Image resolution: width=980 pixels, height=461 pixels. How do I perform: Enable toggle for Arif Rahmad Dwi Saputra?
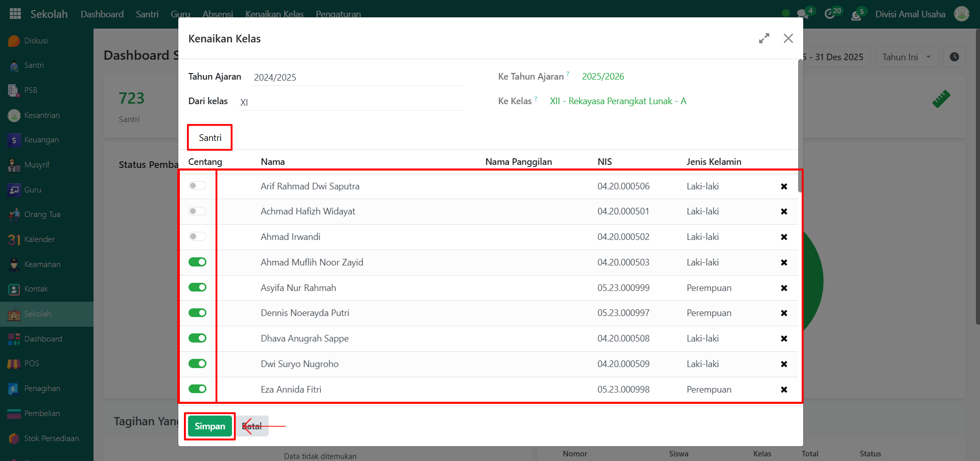click(197, 186)
